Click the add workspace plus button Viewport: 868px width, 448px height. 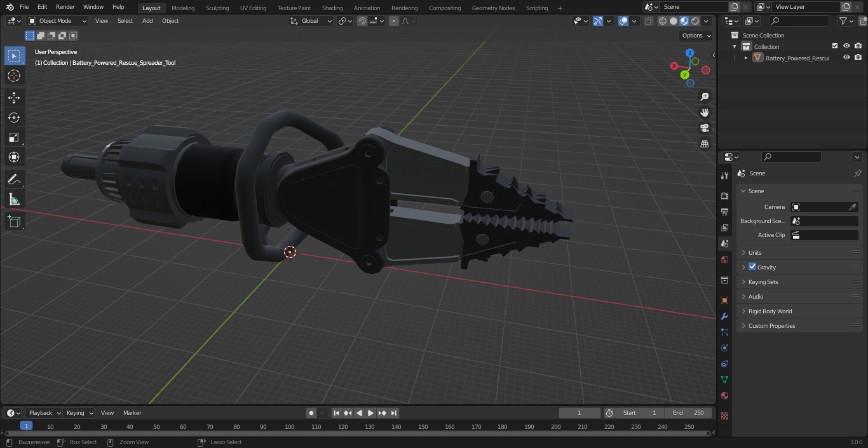(560, 8)
